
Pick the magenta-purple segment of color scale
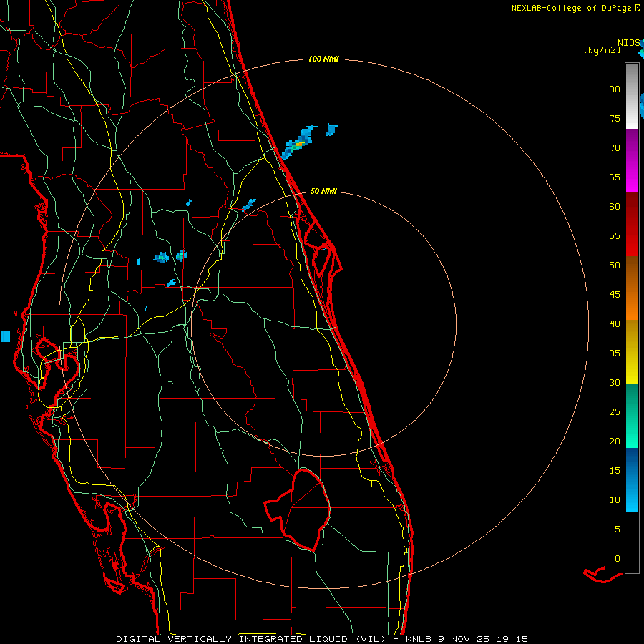(632, 160)
